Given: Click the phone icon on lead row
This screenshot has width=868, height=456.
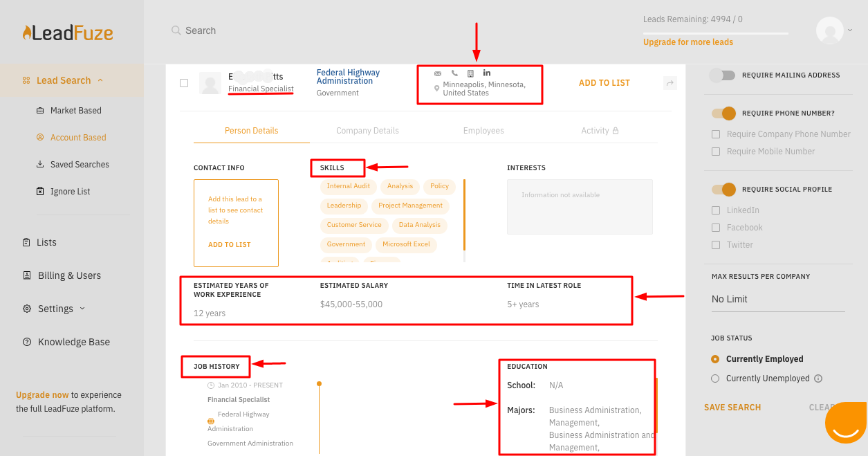Looking at the screenshot, I should (x=454, y=73).
